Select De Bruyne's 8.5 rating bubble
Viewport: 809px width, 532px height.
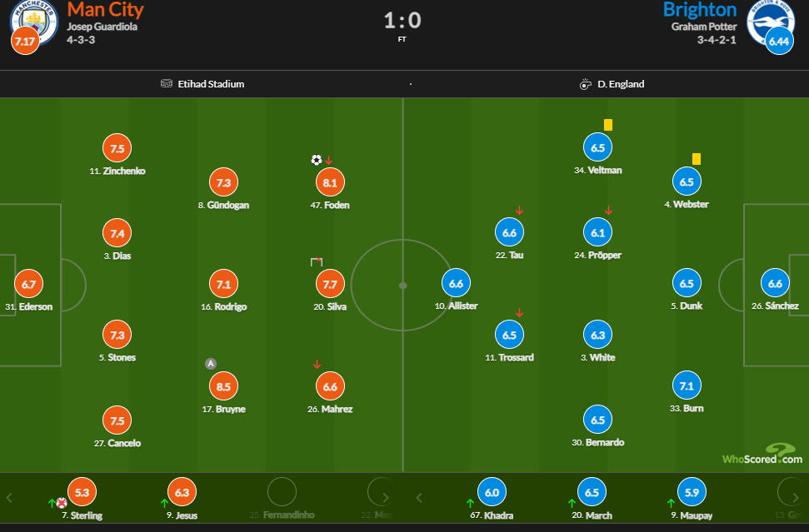223,386
